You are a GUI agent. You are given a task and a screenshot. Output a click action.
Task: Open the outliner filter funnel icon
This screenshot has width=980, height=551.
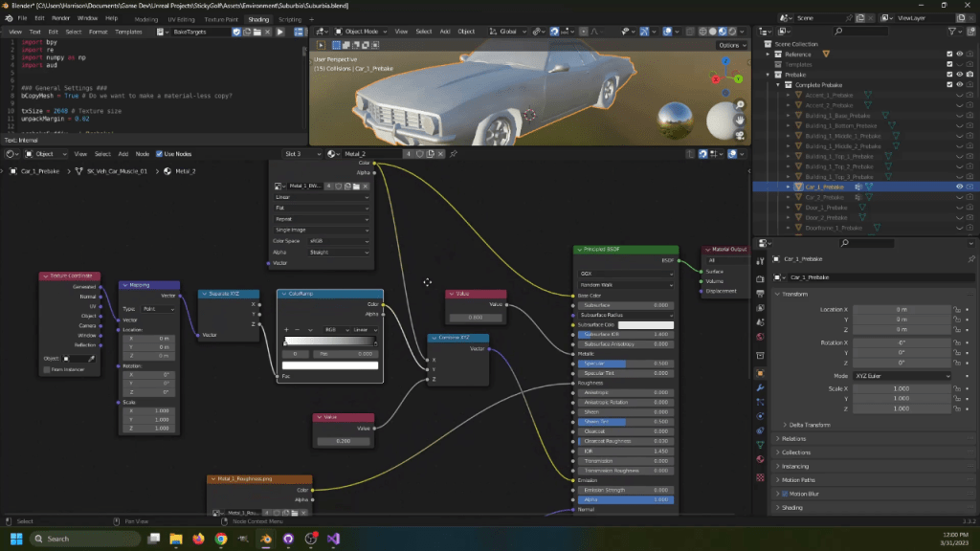pos(952,32)
